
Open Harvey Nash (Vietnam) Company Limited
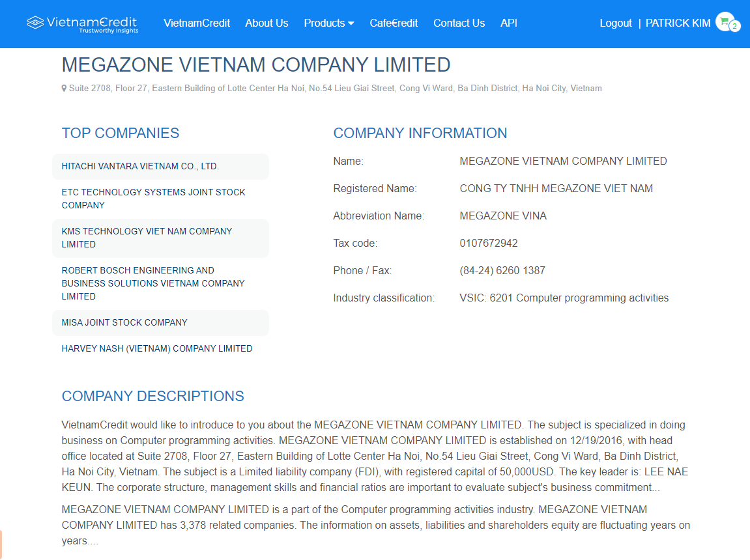[x=161, y=349]
